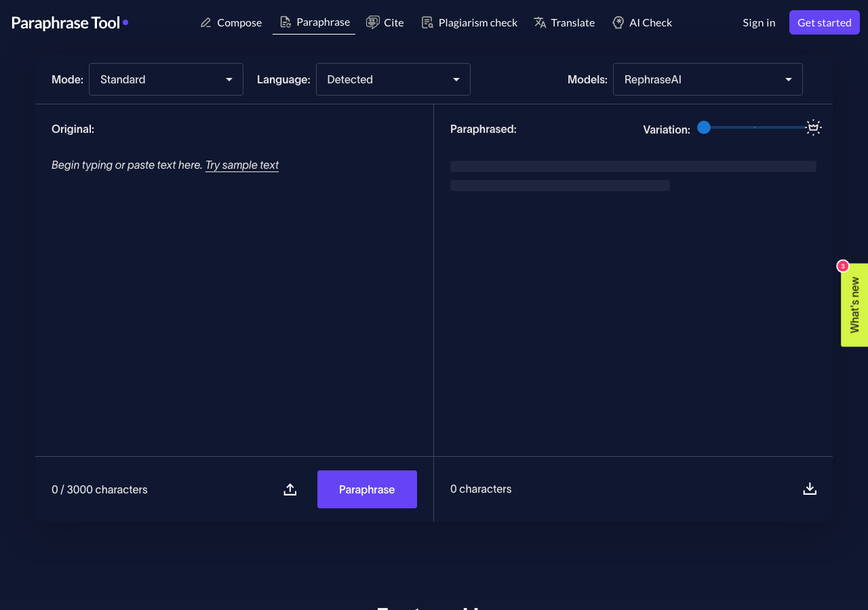Open the Mode dropdown showing Standard

[x=166, y=79]
